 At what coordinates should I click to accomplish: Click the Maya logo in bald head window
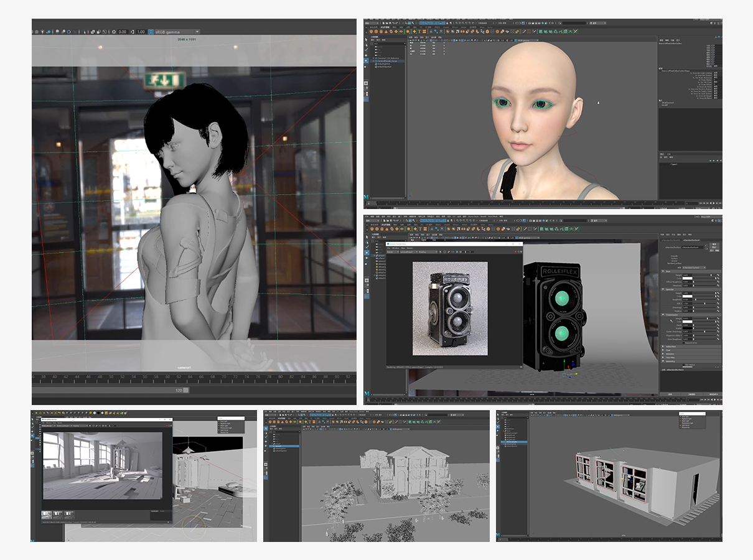(x=367, y=197)
